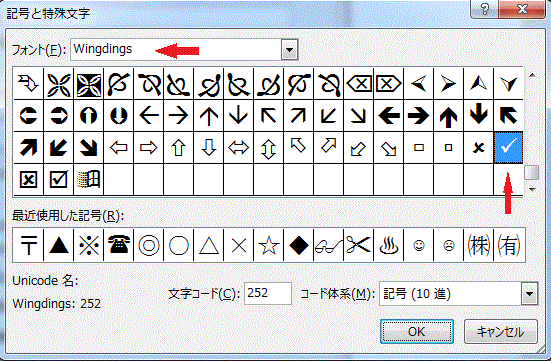Choose the hot springs recent symbol
This screenshot has height=361, width=551.
[389, 245]
